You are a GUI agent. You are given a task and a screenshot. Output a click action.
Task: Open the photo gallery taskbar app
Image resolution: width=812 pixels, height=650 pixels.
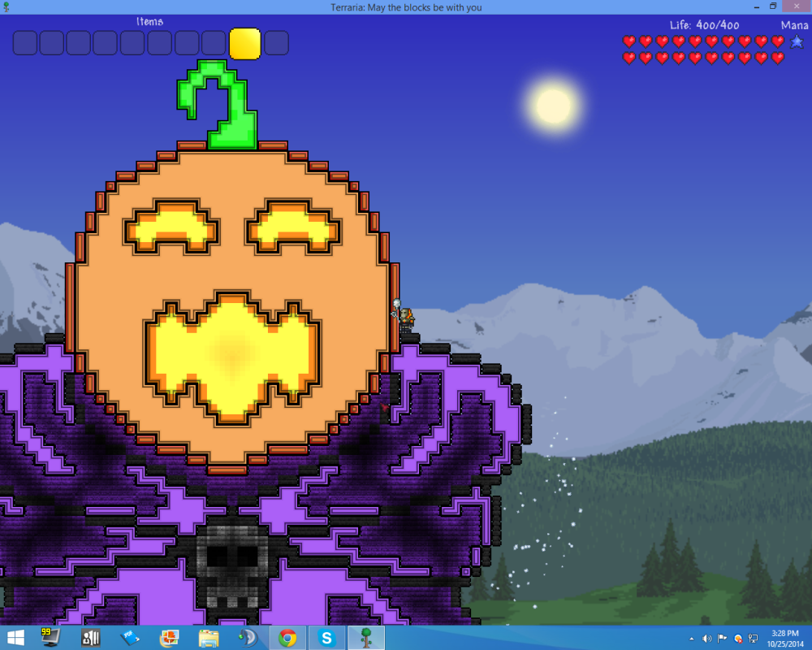click(170, 638)
